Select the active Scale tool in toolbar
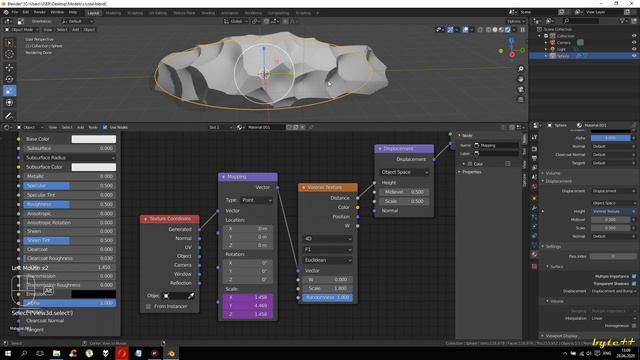 (x=9, y=91)
